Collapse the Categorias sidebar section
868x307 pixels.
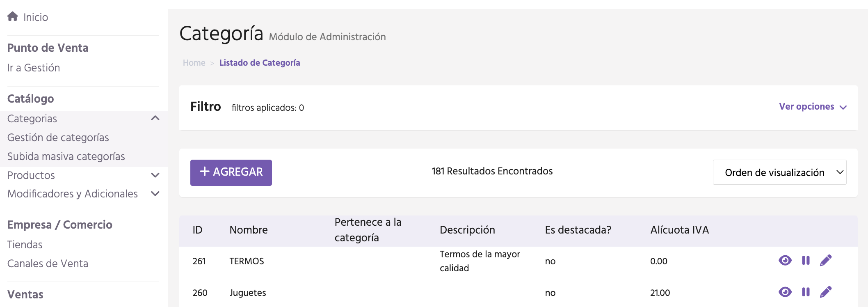155,119
